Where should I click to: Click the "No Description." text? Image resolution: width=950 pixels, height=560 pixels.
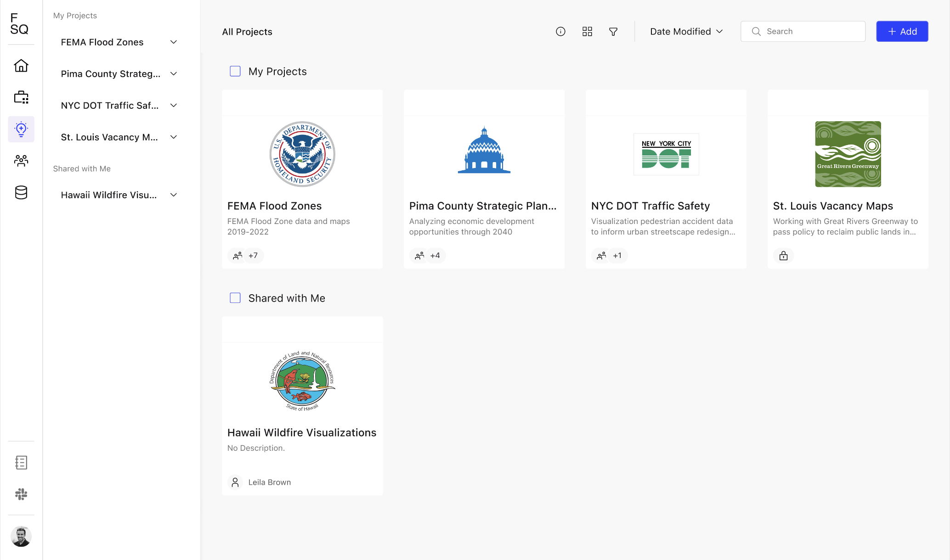tap(256, 448)
